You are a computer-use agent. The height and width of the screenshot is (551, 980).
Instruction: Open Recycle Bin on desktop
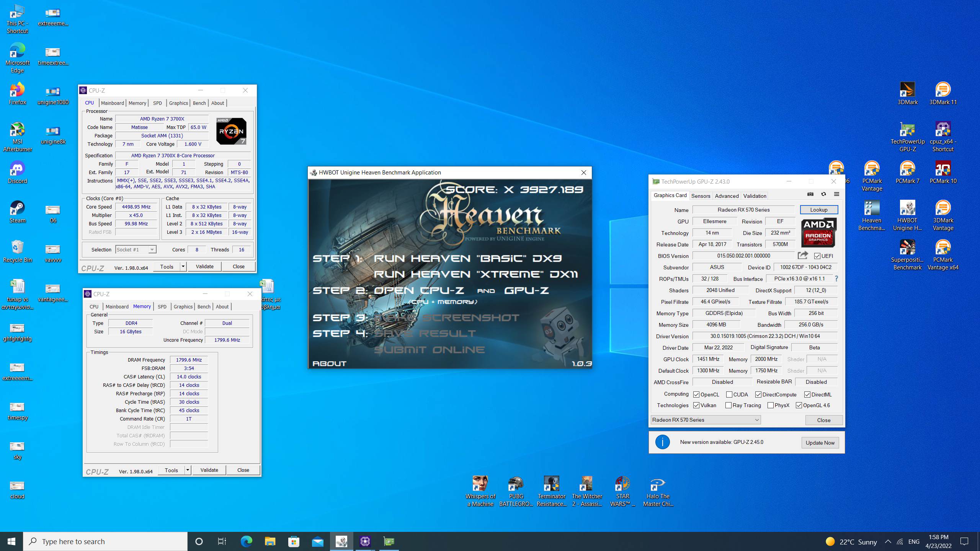pyautogui.click(x=17, y=251)
